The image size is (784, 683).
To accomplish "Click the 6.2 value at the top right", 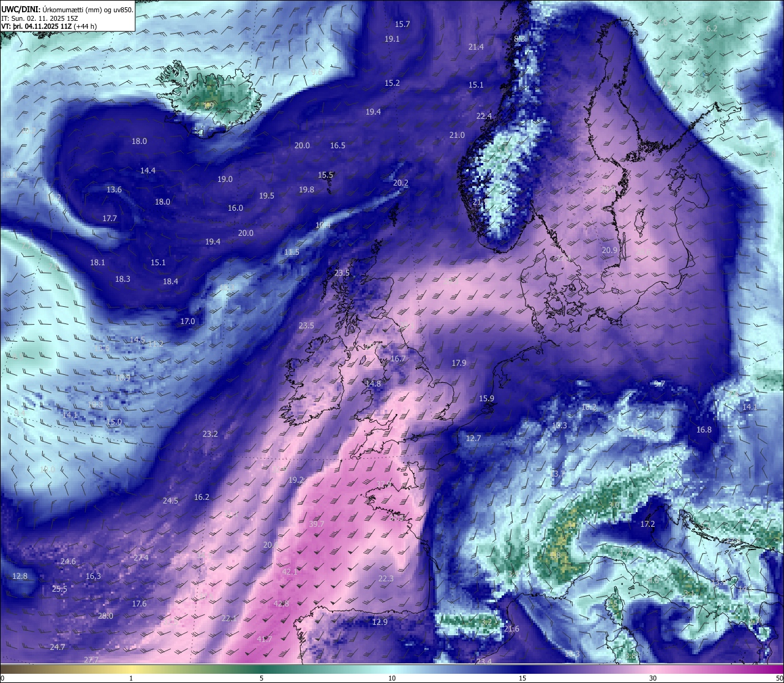I will click(712, 28).
